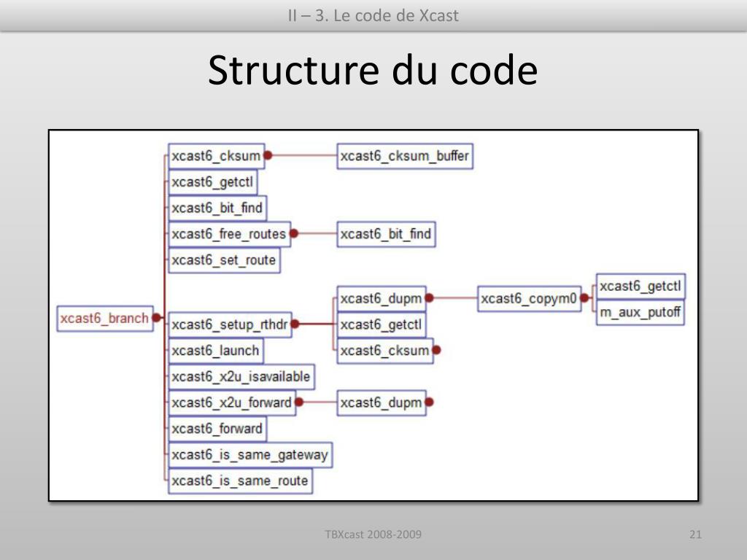The width and height of the screenshot is (747, 560).
Task: Click the xcast6_x2u_forward node
Action: pos(231,402)
